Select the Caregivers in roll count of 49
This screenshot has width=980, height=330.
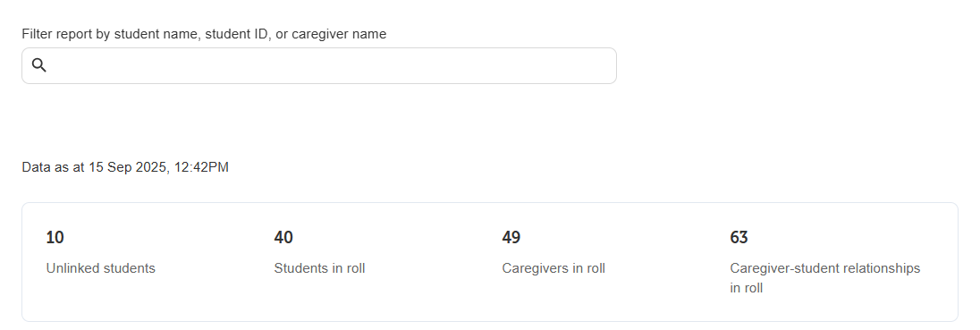click(x=511, y=238)
